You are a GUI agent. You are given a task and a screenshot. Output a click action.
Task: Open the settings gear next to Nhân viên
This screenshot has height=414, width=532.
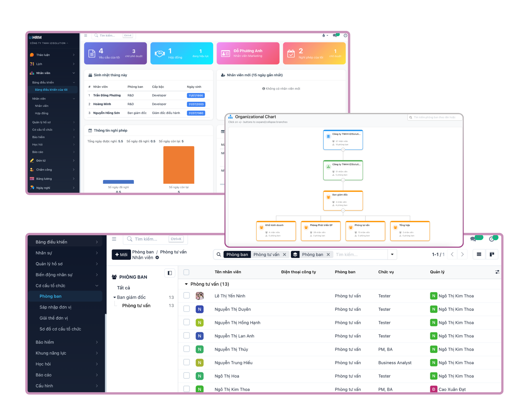157,258
